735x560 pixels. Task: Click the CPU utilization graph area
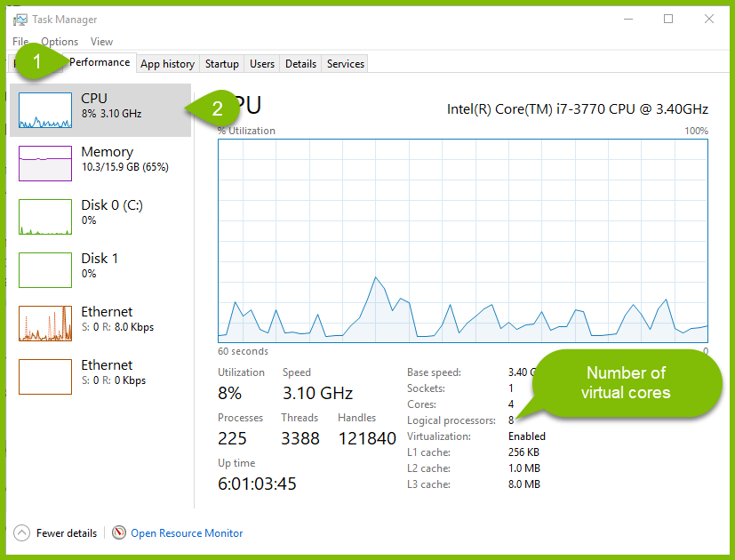pyautogui.click(x=463, y=241)
